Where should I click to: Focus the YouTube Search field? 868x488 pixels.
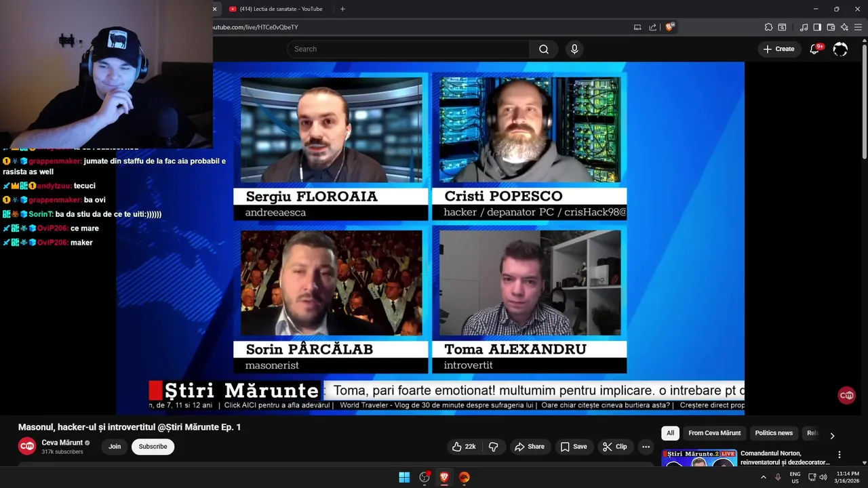click(x=408, y=49)
